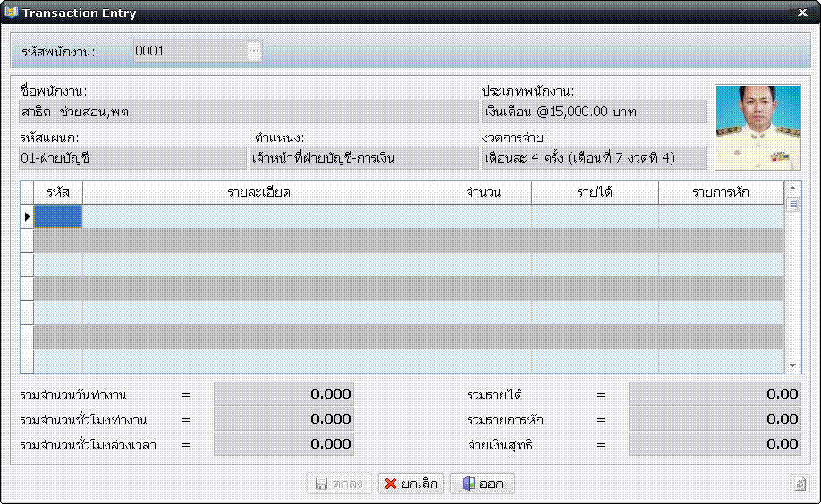Image resolution: width=821 pixels, height=504 pixels.
Task: Click the ตำแหน่ง field showing เจ้าหน้าที่ฝ่ายบัญชี-การเงิน
Action: (363, 158)
